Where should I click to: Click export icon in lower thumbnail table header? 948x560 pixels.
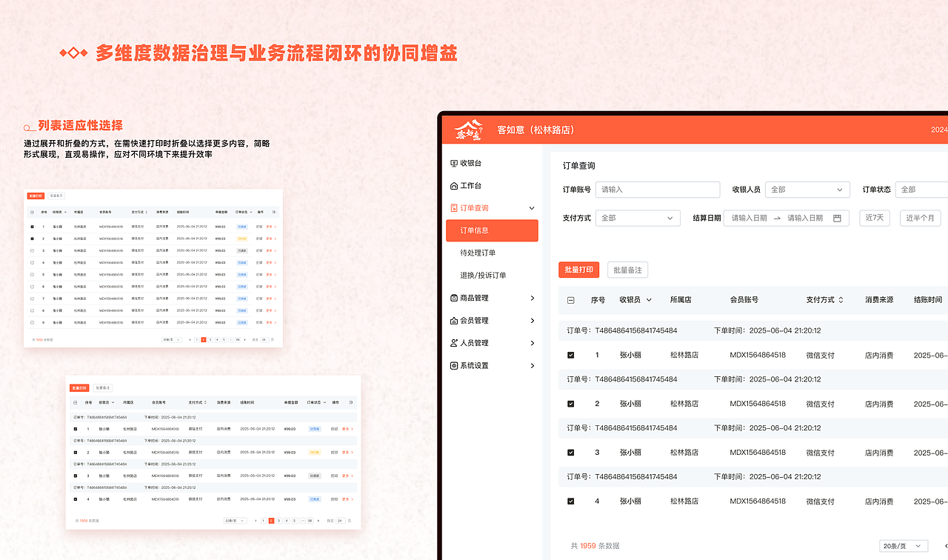click(351, 402)
